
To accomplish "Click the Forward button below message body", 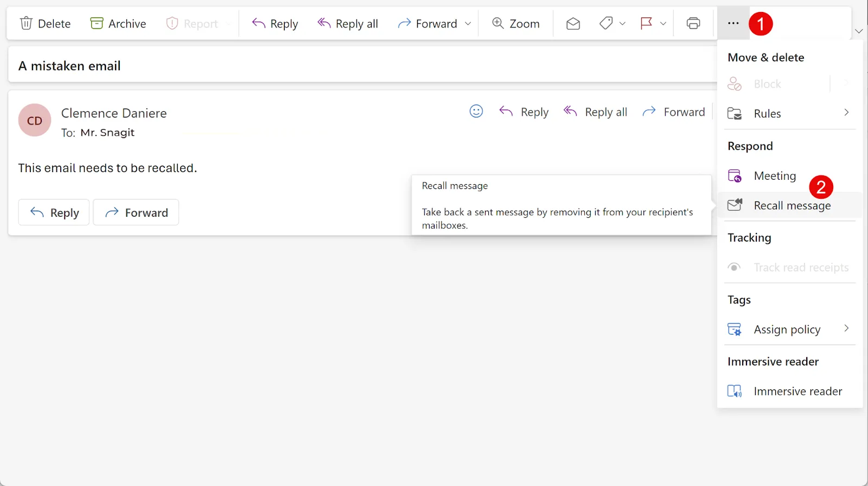I will [136, 212].
